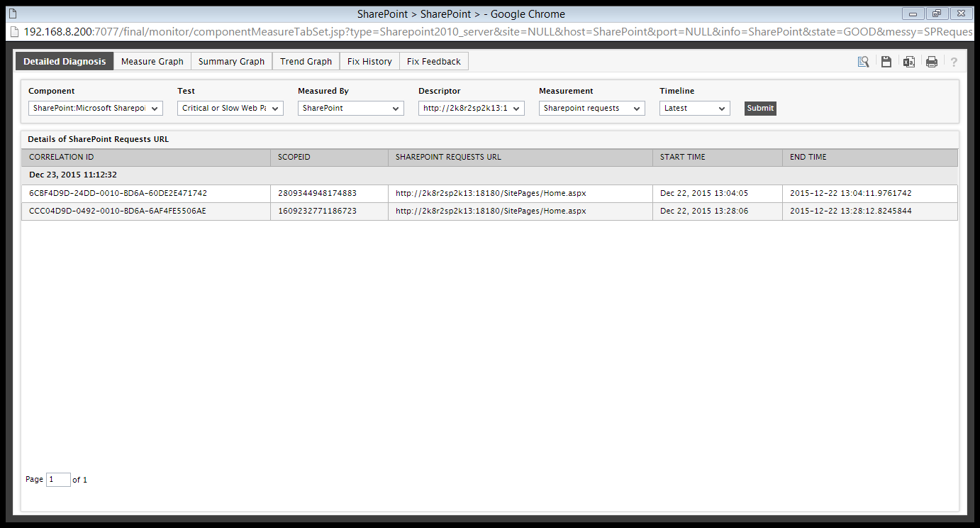980x528 pixels.
Task: Click the search details magnifier icon
Action: coord(863,62)
